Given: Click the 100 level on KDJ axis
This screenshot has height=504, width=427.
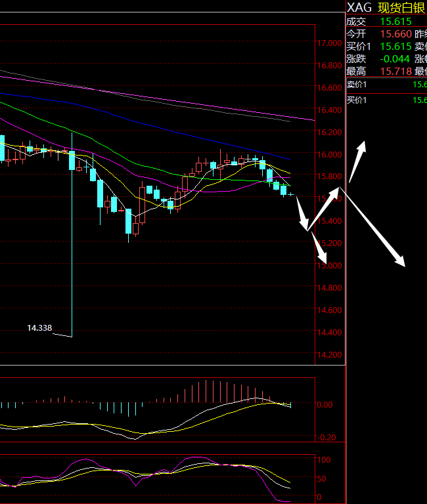Looking at the screenshot, I should tap(324, 460).
